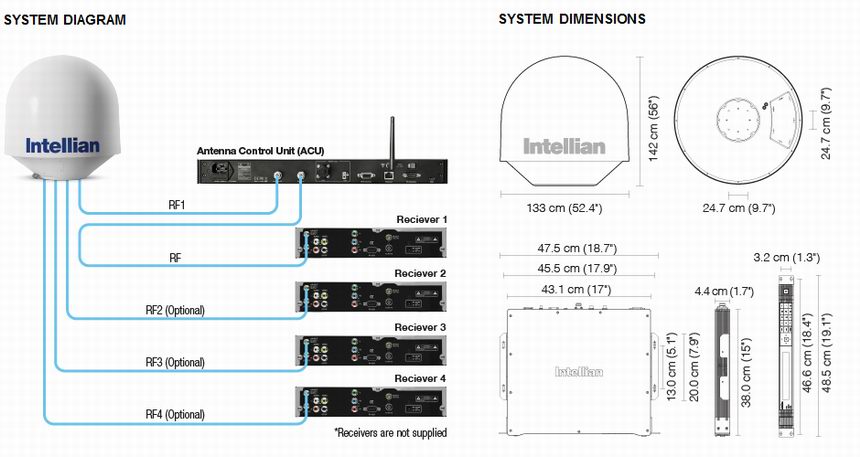Viewport: 860px width, 457px height.
Task: Click the 3.2 cm (1.3") dimension
Action: pos(787,257)
